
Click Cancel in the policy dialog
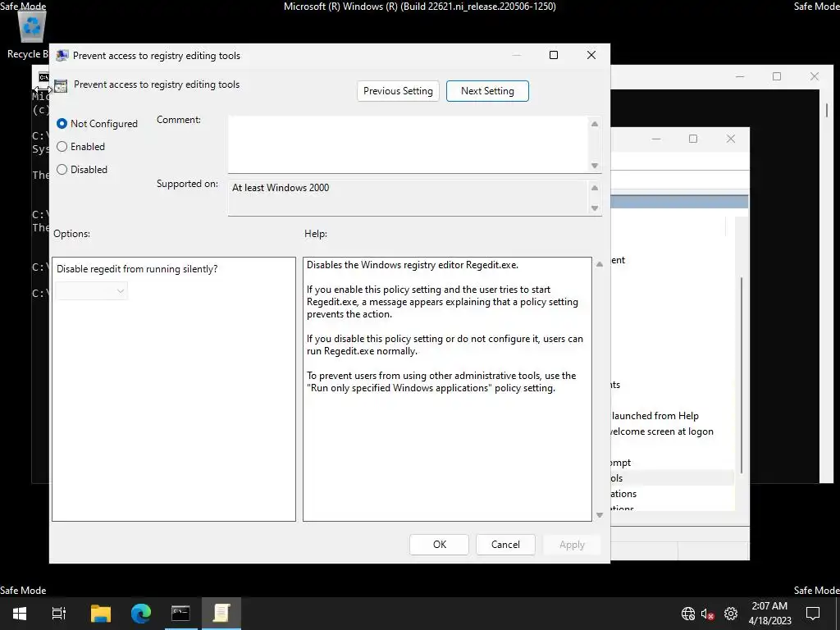click(505, 545)
